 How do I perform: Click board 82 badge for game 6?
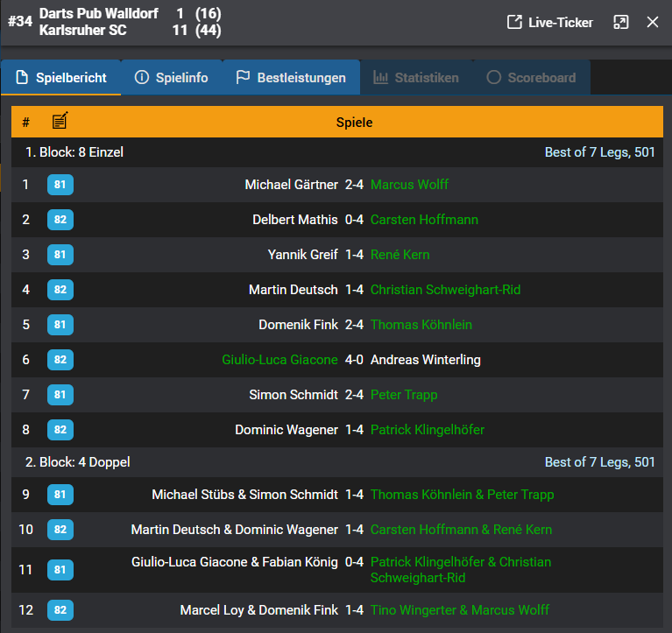60,360
